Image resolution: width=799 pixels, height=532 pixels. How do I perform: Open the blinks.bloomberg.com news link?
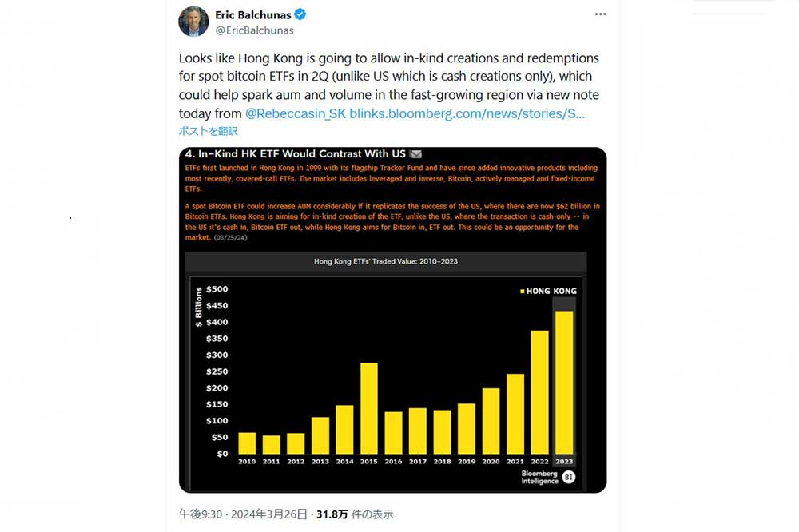pos(467,113)
